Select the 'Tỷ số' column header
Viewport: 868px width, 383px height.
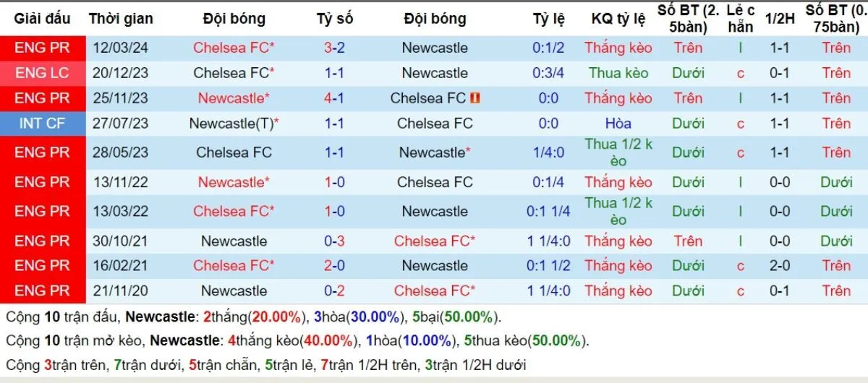[334, 19]
